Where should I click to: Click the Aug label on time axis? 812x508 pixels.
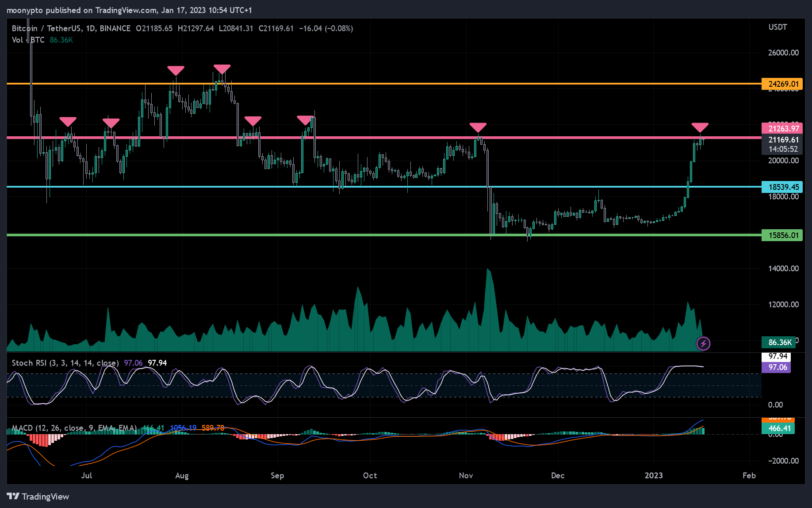pyautogui.click(x=182, y=476)
